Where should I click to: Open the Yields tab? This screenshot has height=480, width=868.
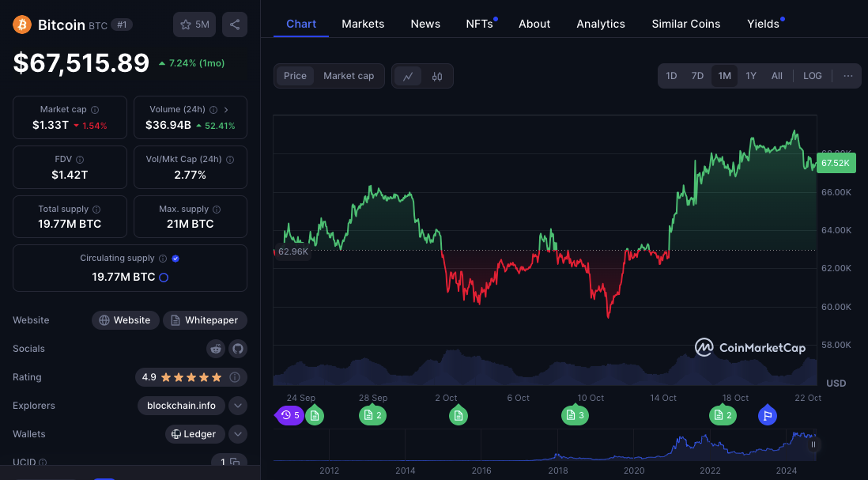click(x=765, y=24)
